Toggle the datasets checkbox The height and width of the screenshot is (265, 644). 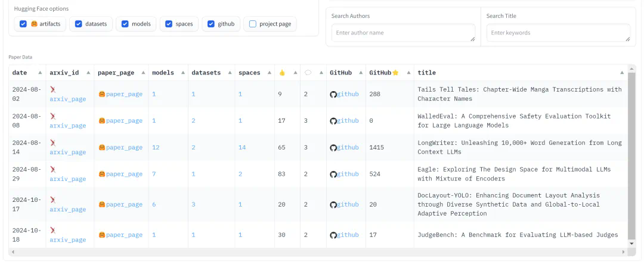point(78,24)
